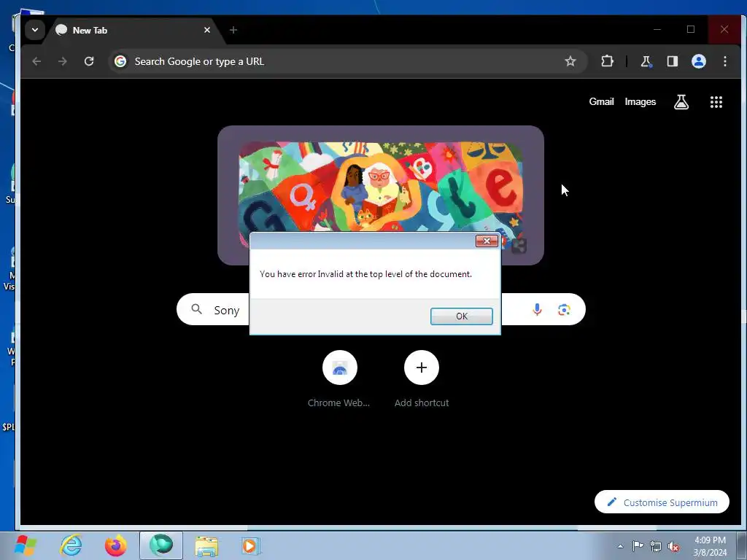
Task: Open the Extensions puzzle icon
Action: point(607,61)
